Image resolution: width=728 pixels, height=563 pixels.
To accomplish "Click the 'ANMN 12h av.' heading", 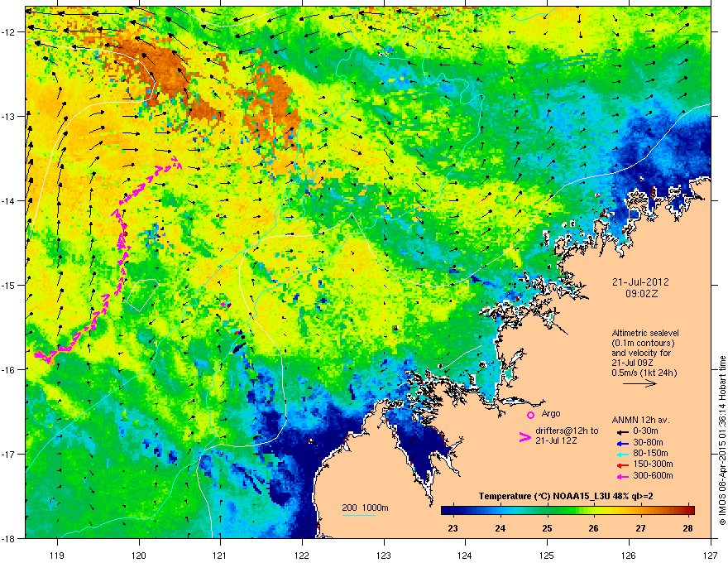I will coord(640,420).
